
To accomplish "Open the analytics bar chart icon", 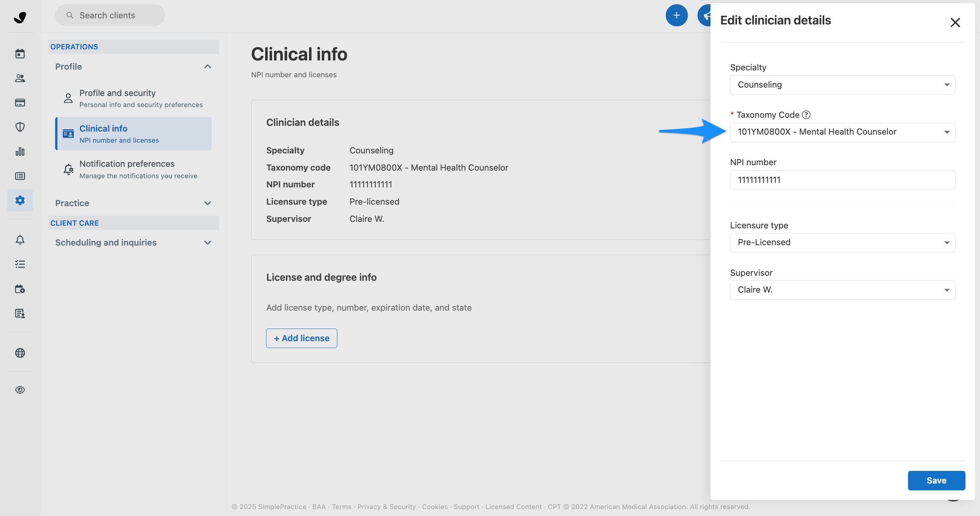I will pos(20,151).
